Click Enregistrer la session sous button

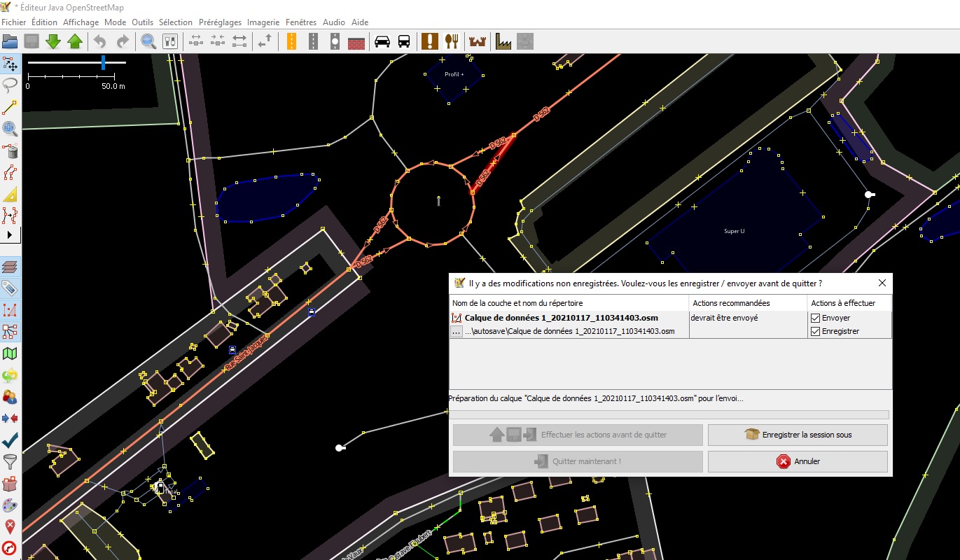[798, 435]
